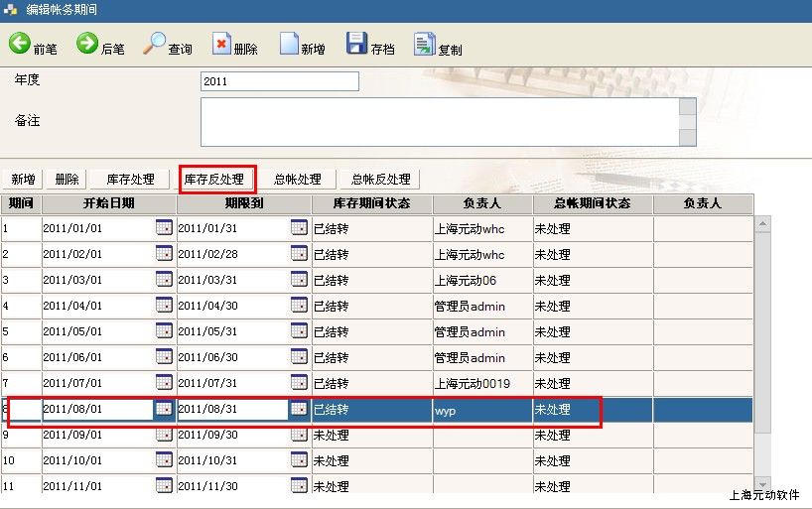Click the 库存处理 button

coord(130,180)
